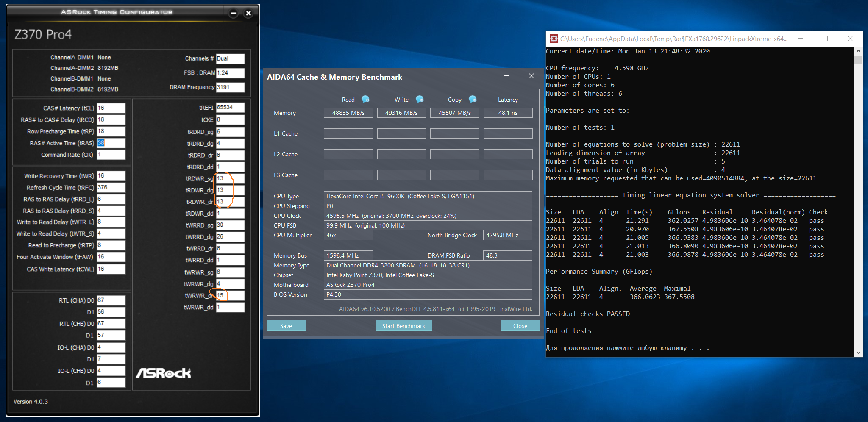Open the LinpackXtreme console window icon menu

(554, 39)
